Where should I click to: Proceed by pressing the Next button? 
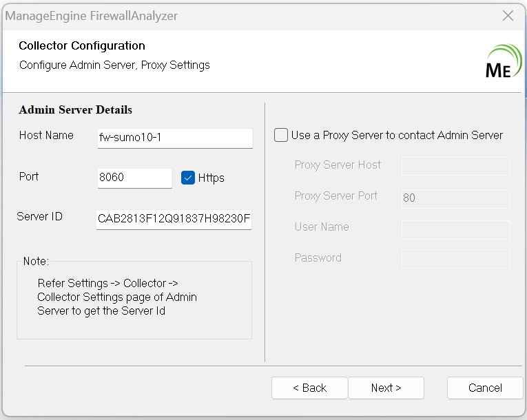click(386, 388)
